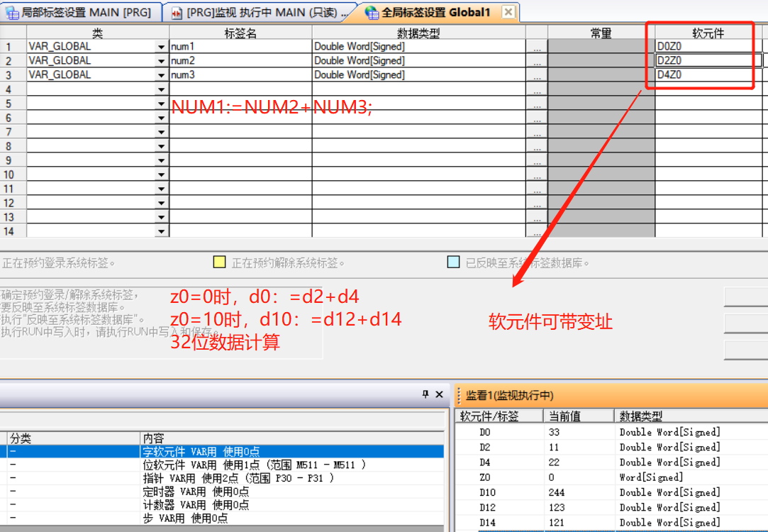
Task: Click data type browse button for num1
Action: tap(537, 47)
